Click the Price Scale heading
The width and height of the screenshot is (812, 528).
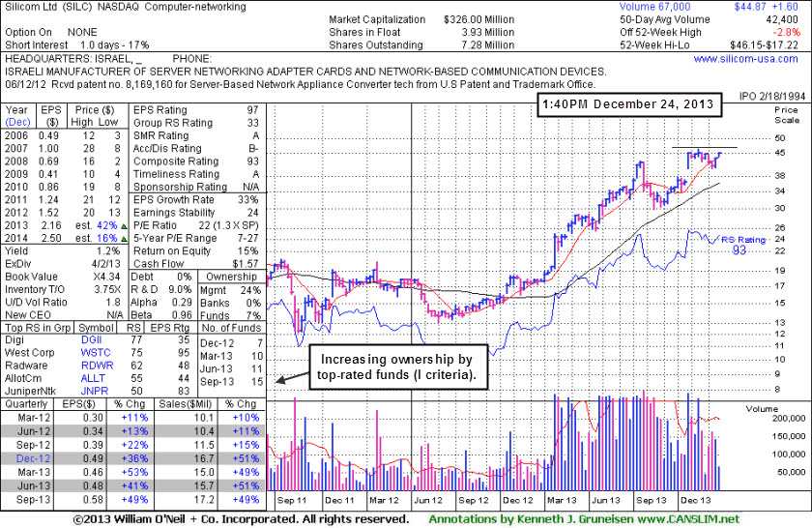coord(787,115)
